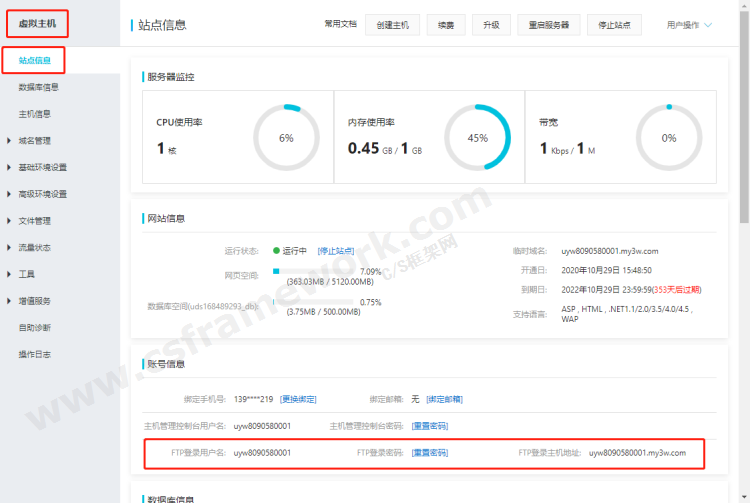Click the 0.45 GB / 1 GB memory value
This screenshot has height=503, width=750.
pyautogui.click(x=385, y=149)
